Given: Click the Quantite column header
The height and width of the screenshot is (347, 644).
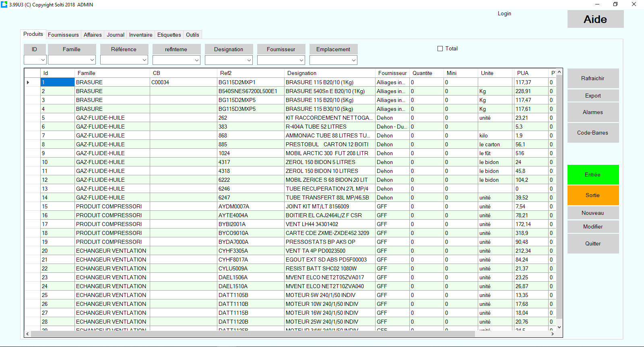Looking at the screenshot, I should tap(427, 73).
